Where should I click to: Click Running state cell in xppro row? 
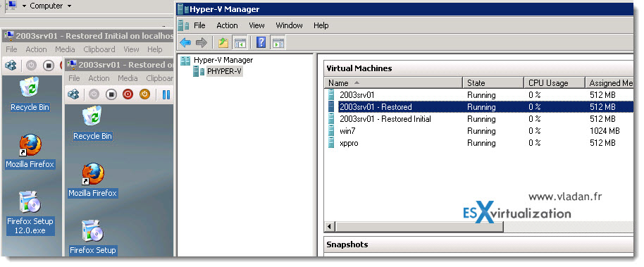click(481, 143)
